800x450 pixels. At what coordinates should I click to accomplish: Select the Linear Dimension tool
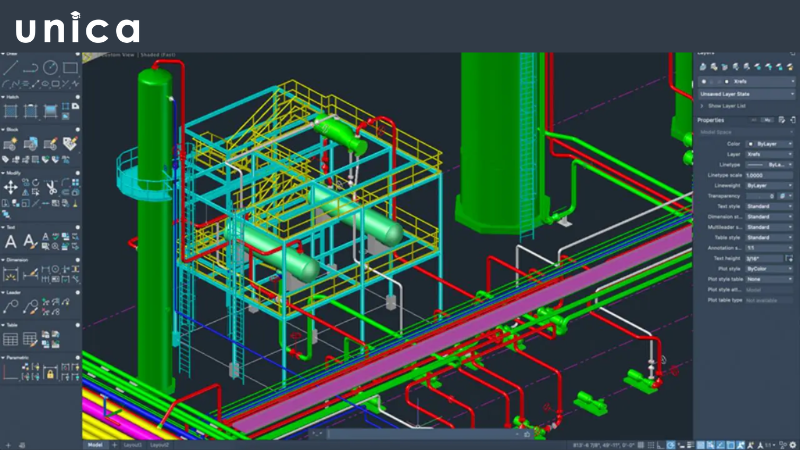pyautogui.click(x=11, y=274)
